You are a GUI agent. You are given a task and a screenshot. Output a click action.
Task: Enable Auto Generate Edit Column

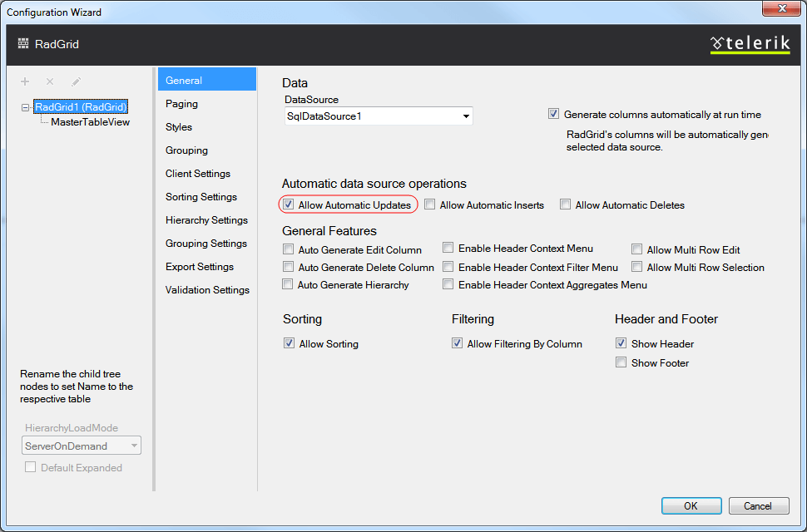pyautogui.click(x=289, y=249)
